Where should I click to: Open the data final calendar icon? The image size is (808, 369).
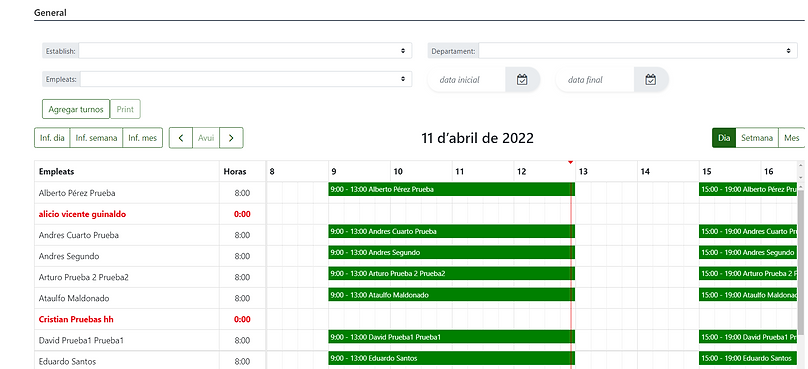[x=651, y=80]
